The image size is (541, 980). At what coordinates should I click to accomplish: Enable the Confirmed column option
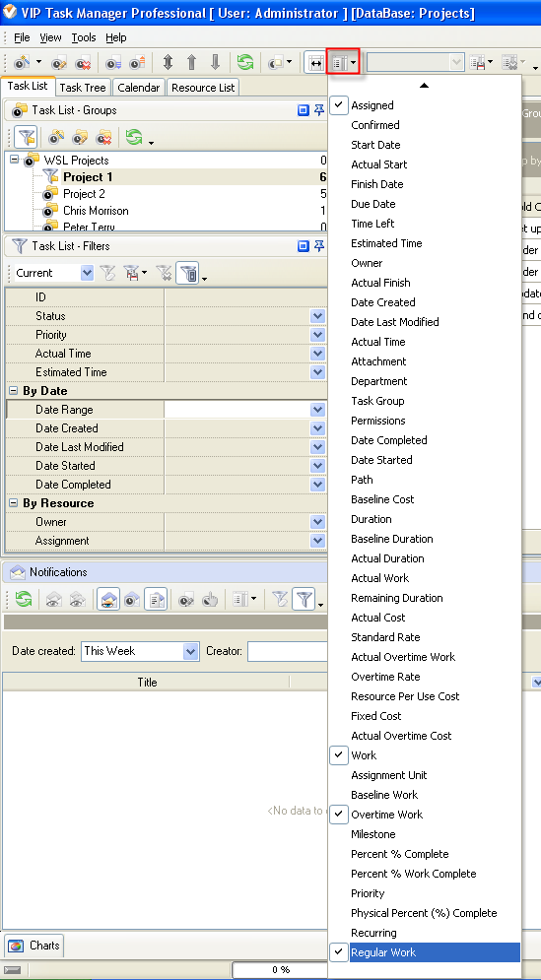point(375,125)
